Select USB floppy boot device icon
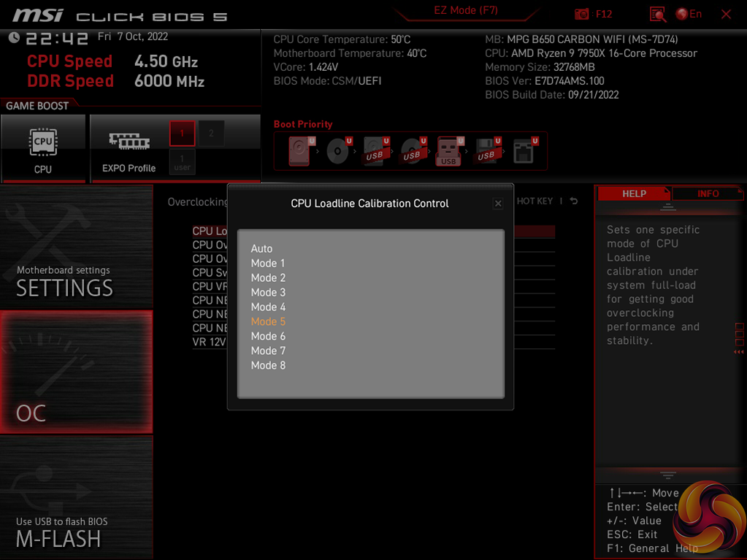This screenshot has height=560, width=747. [x=487, y=151]
